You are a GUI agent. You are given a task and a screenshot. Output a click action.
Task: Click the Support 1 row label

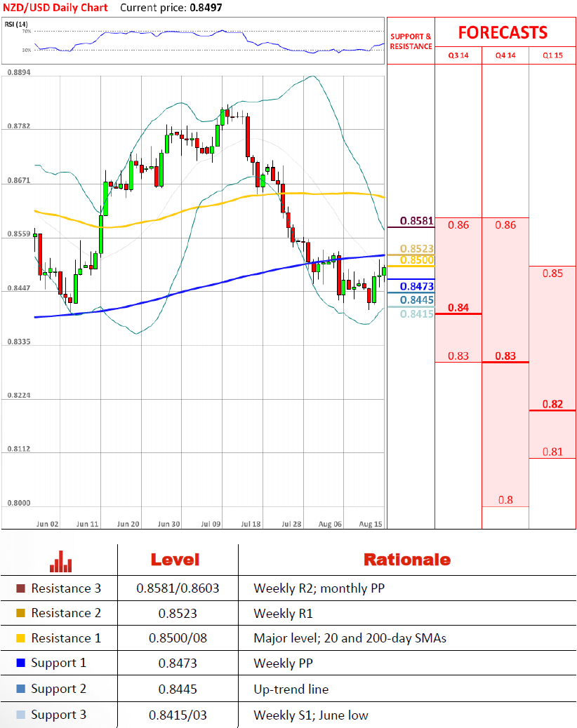[x=58, y=663]
